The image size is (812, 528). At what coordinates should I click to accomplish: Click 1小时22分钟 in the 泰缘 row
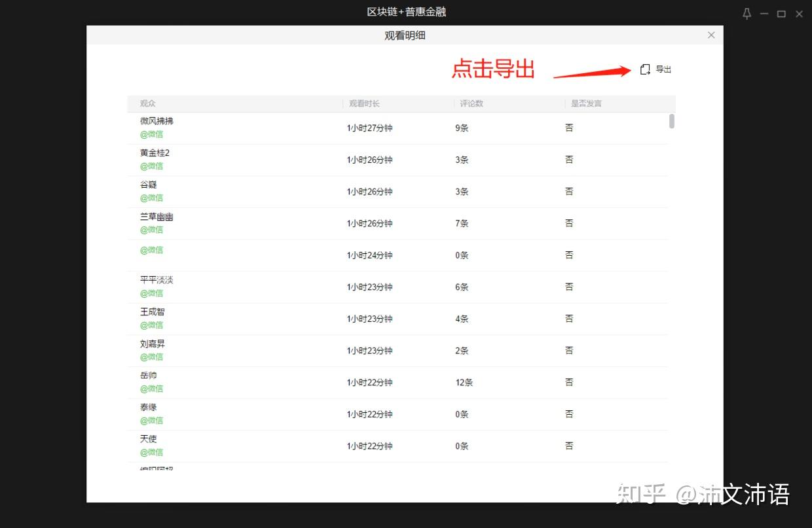click(370, 414)
